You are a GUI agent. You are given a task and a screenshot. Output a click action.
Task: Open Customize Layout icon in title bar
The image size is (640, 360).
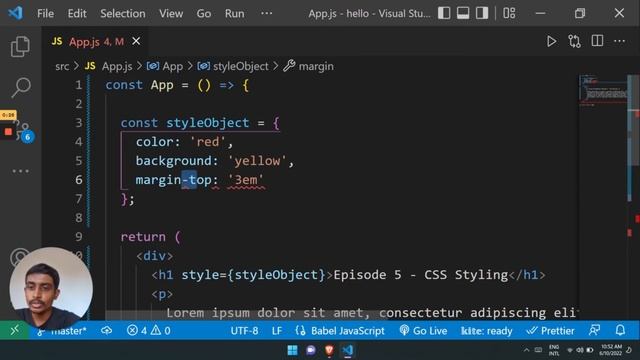pos(509,13)
